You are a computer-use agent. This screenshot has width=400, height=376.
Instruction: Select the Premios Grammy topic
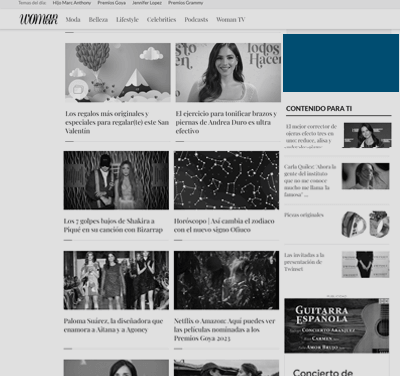(185, 3)
